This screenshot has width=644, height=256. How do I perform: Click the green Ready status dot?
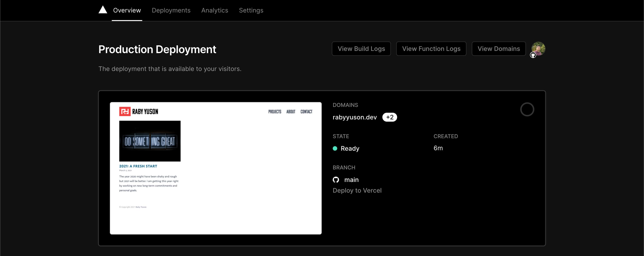point(335,148)
